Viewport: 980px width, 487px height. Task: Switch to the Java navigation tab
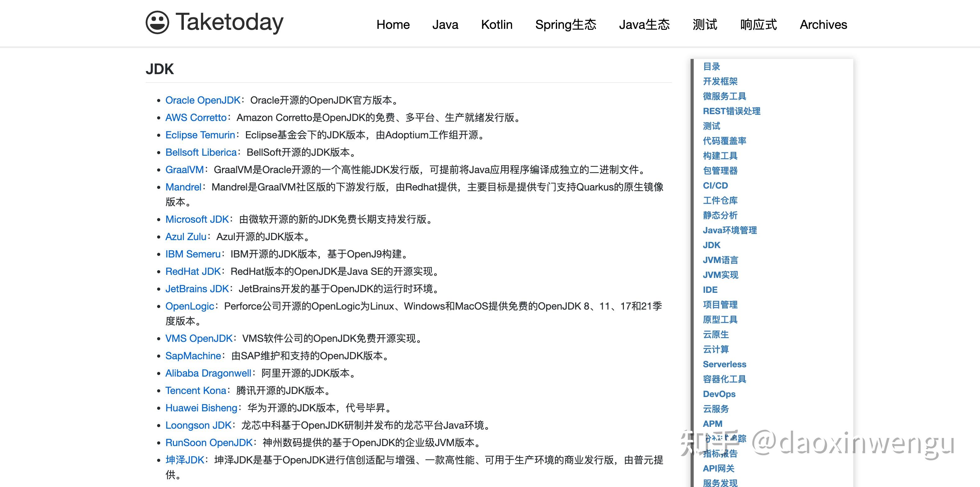click(445, 24)
